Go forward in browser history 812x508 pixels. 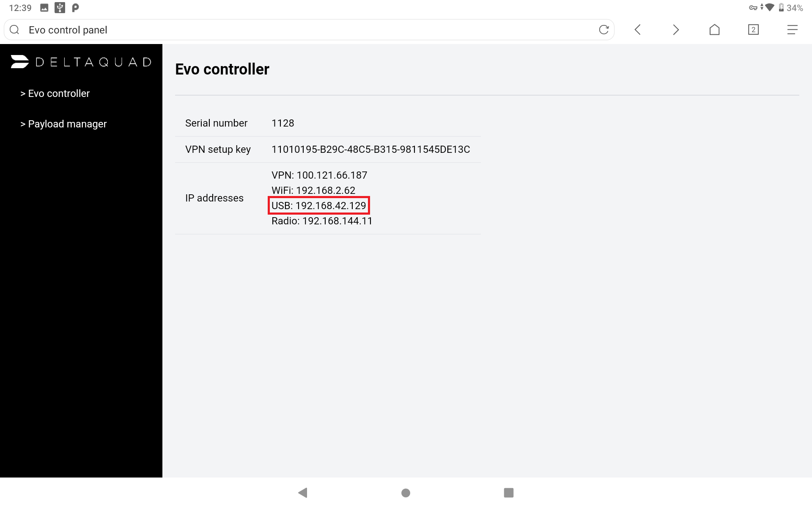(x=676, y=30)
